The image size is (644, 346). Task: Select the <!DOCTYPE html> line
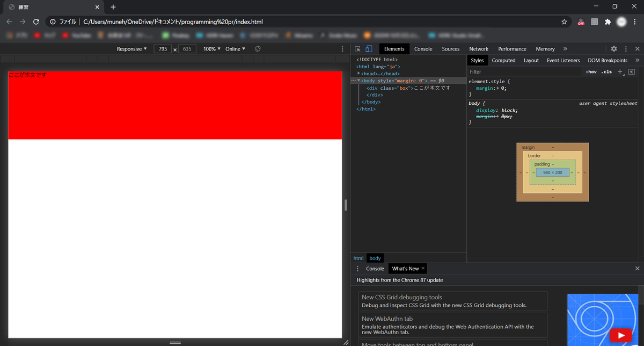pos(377,60)
